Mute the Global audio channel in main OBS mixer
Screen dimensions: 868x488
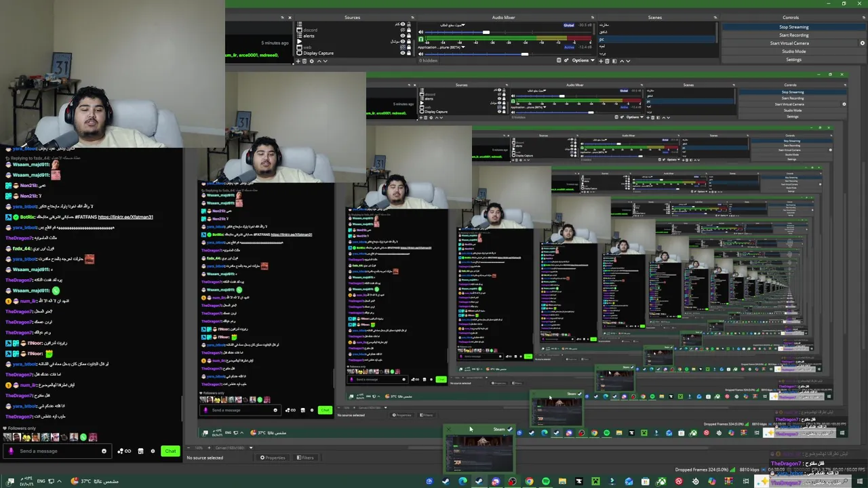tap(420, 32)
